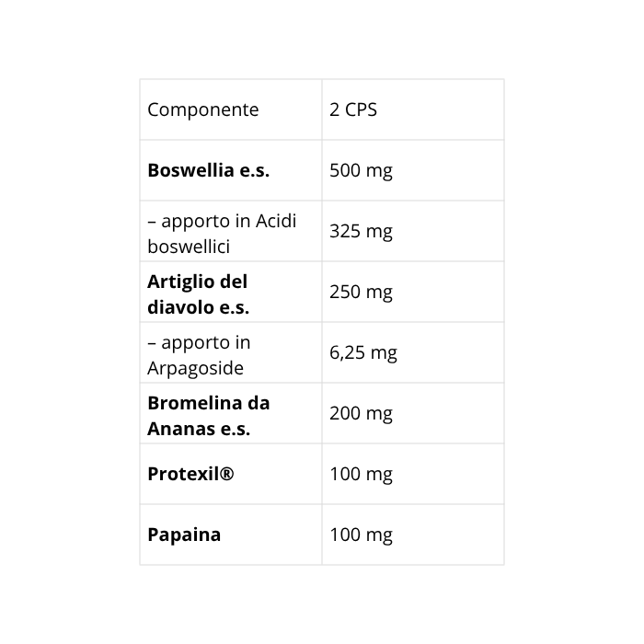This screenshot has height=644, width=644.
Task: Select "apporto in Arpagoside" text
Action: pos(199,355)
